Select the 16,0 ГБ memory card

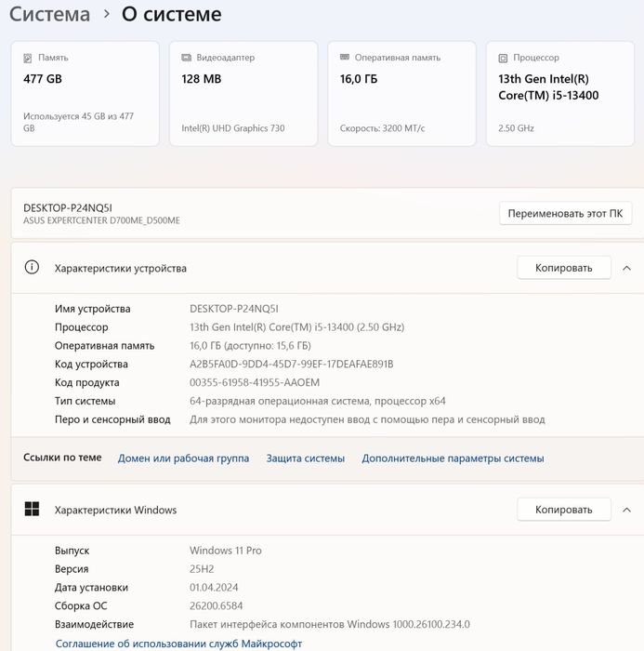(x=402, y=94)
